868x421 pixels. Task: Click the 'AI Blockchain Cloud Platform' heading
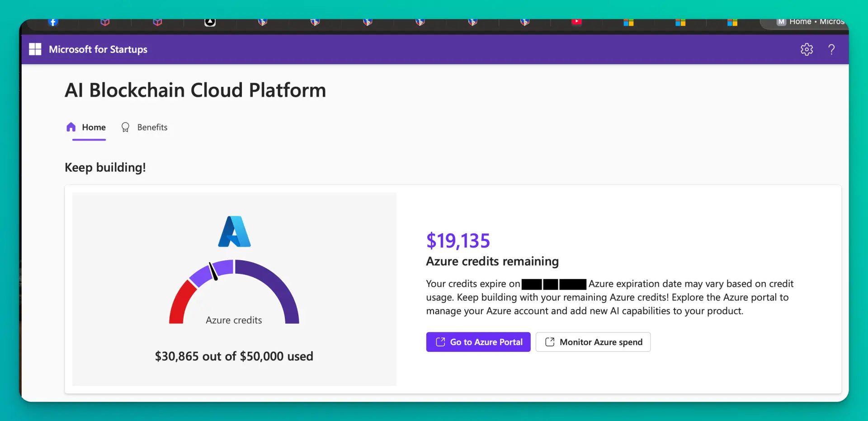[195, 90]
